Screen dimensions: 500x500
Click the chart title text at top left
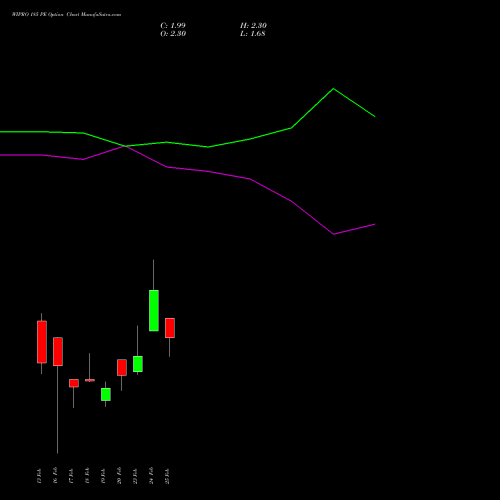tap(66, 15)
